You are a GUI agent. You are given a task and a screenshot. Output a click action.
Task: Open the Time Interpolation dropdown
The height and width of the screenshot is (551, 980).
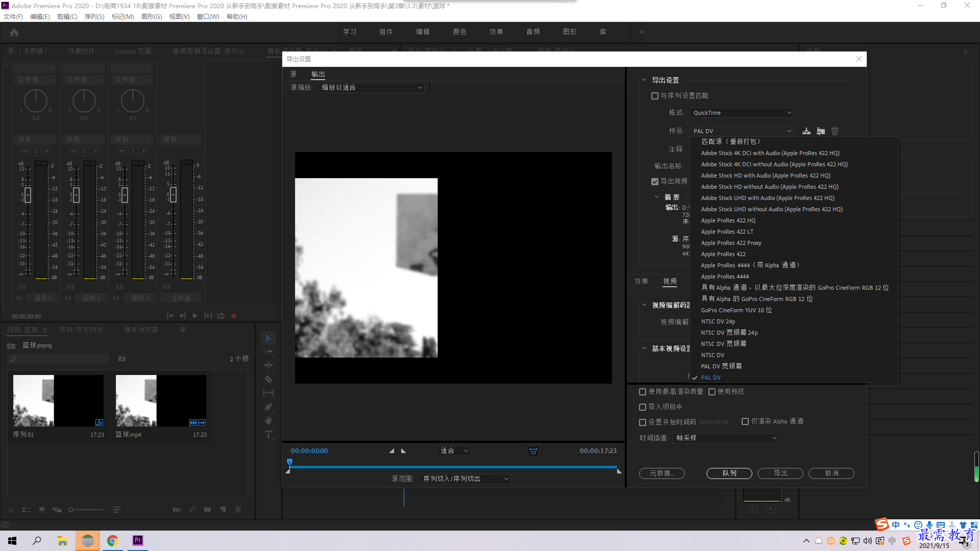tap(725, 438)
